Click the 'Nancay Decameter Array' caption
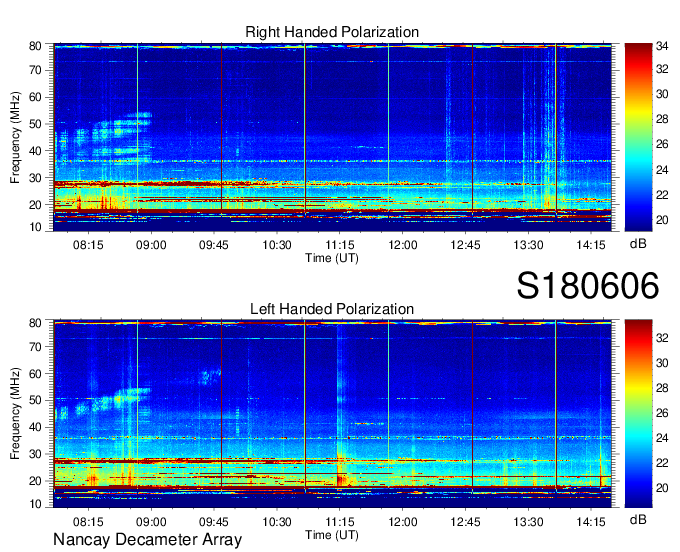Image resolution: width=680 pixels, height=552 pixels. (x=147, y=540)
